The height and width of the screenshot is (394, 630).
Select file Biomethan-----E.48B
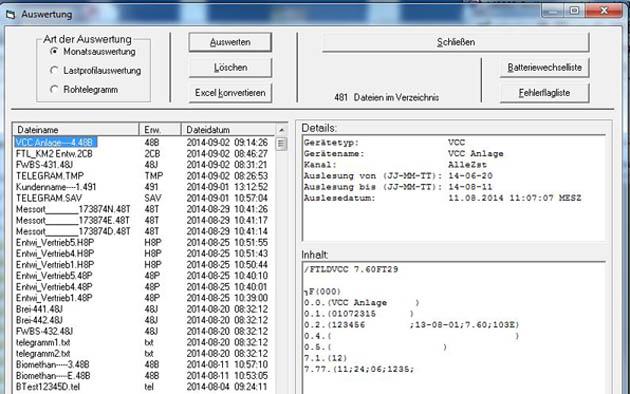[x=53, y=376]
